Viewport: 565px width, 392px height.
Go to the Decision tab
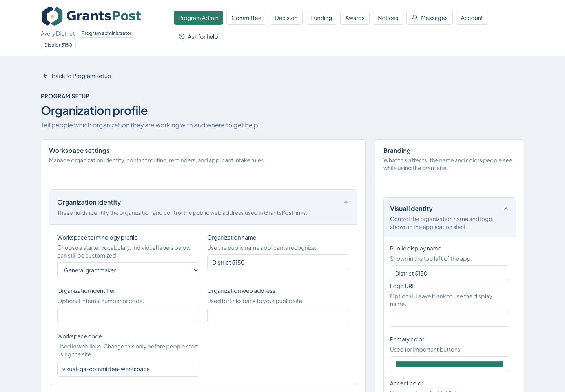point(286,18)
